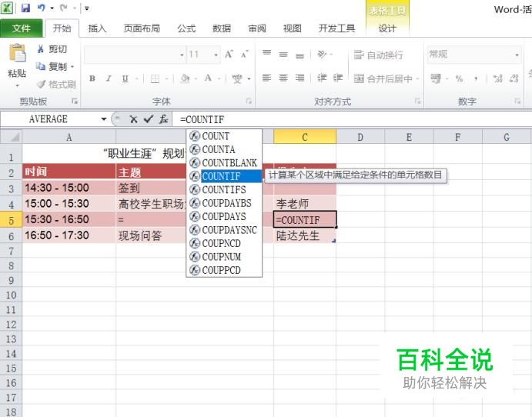532x417 pixels.
Task: Click the Excel application icon
Action: 7,8
